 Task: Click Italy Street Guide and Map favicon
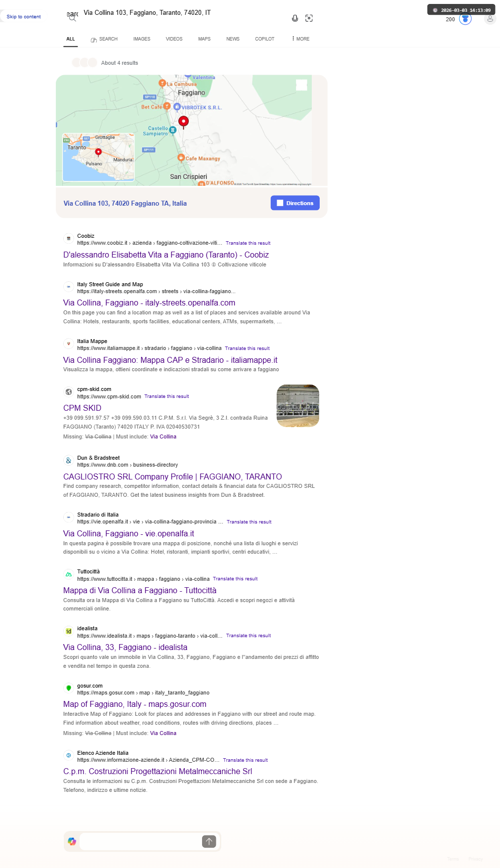pos(69,287)
